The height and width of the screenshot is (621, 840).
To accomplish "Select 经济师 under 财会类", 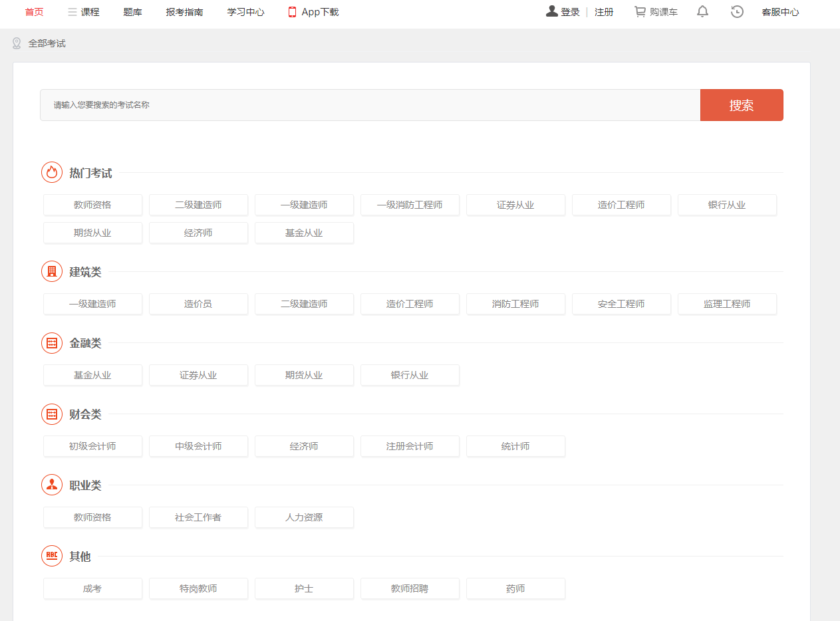I will point(304,446).
